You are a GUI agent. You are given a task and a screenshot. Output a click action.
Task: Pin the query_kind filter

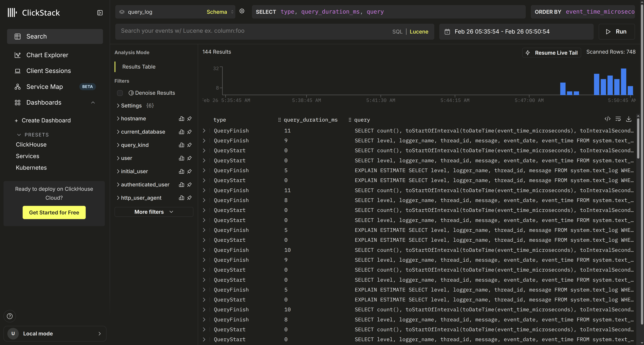(190, 145)
